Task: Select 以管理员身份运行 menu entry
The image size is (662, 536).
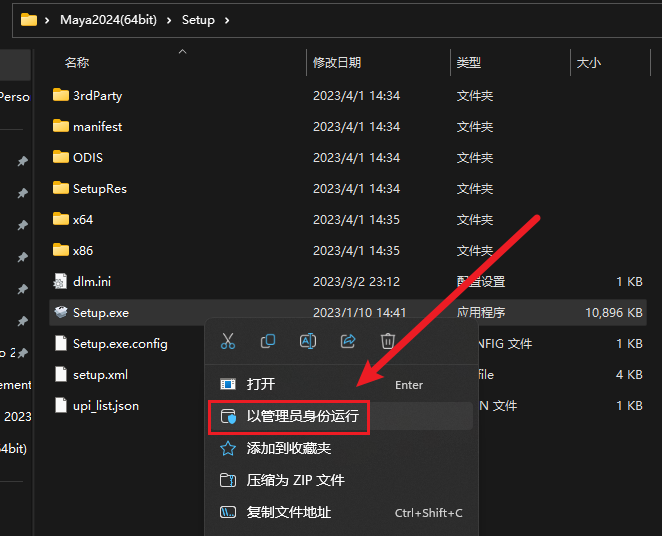Action: coord(341,417)
